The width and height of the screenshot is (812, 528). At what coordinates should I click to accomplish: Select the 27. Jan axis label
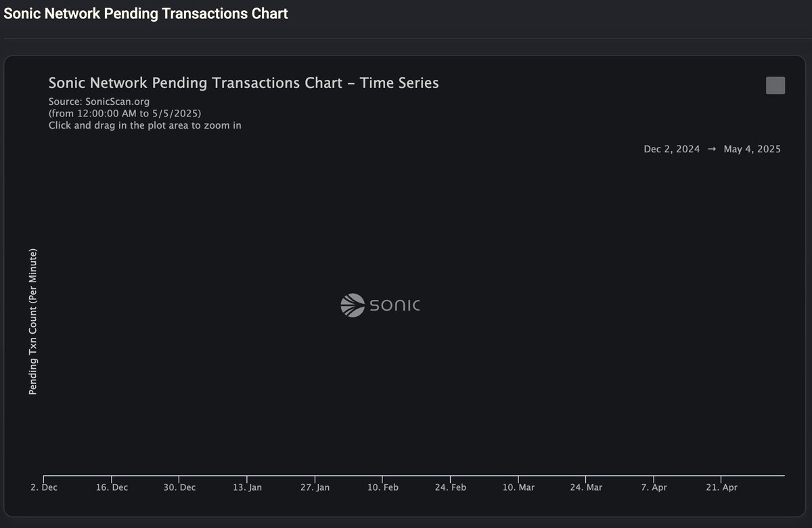tap(315, 487)
